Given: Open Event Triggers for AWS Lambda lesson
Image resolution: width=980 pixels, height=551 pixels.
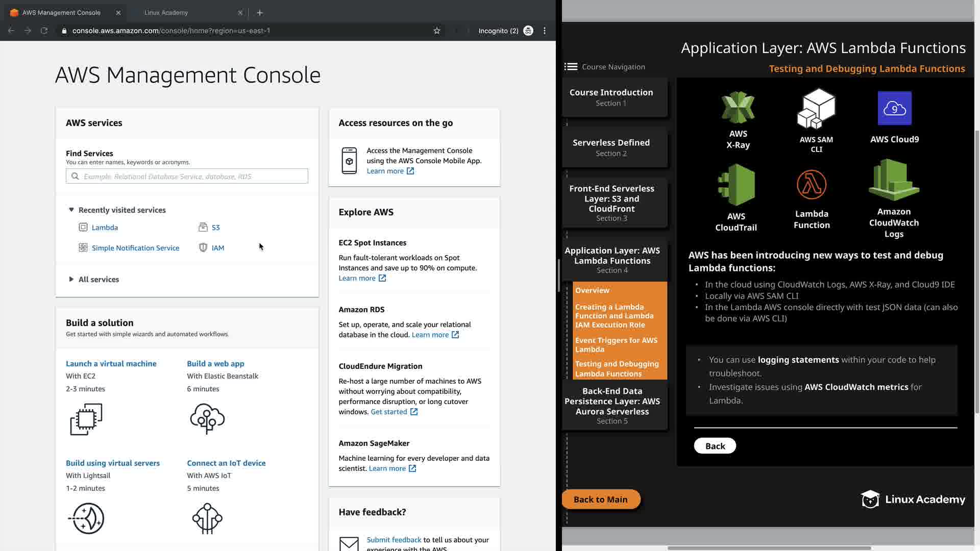Looking at the screenshot, I should pos(616,344).
